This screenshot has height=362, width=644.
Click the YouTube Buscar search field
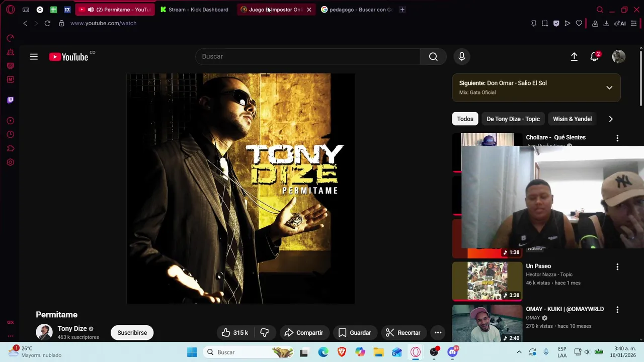(x=307, y=57)
